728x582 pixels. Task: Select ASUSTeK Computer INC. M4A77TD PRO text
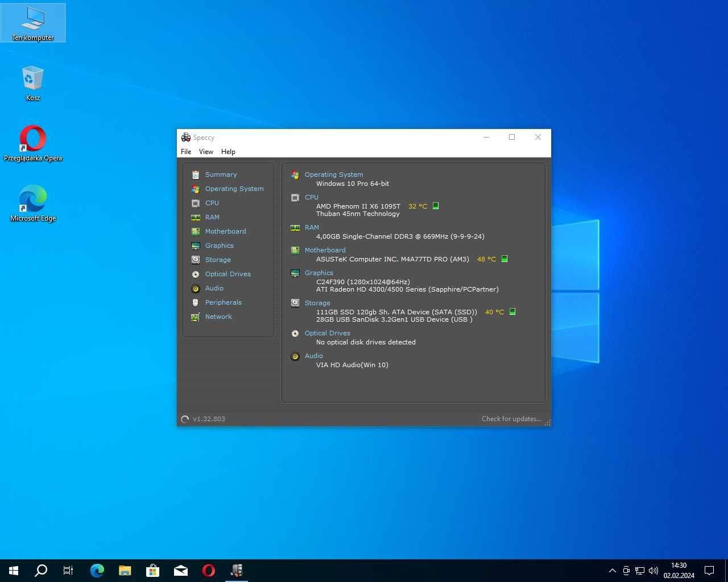coord(392,259)
